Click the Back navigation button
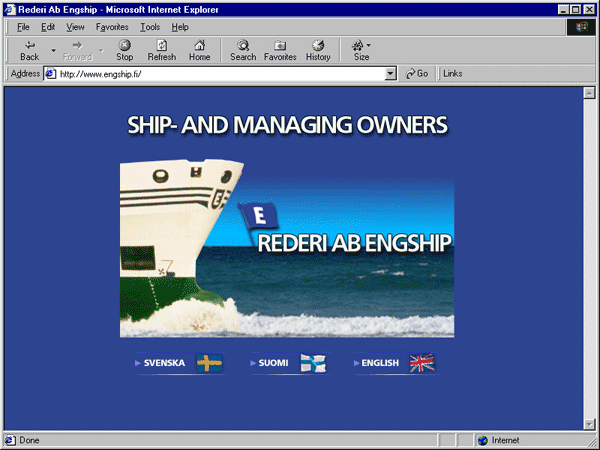This screenshot has height=450, width=600. point(29,50)
